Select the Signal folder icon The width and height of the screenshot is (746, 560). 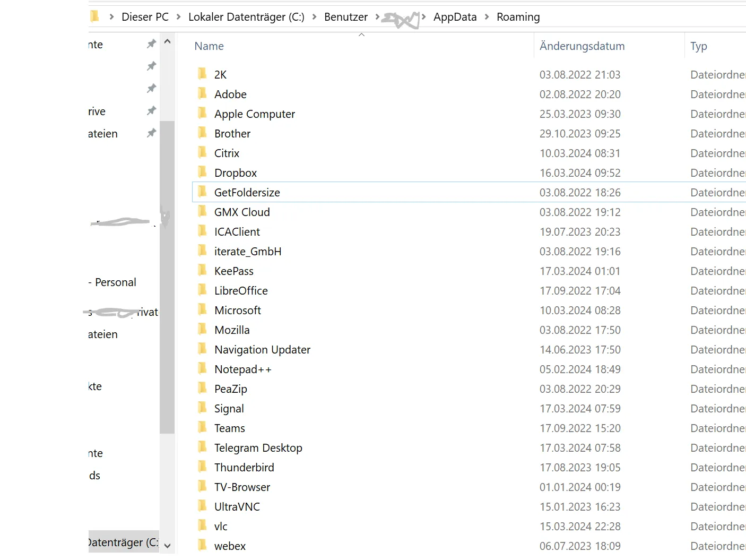pyautogui.click(x=202, y=408)
